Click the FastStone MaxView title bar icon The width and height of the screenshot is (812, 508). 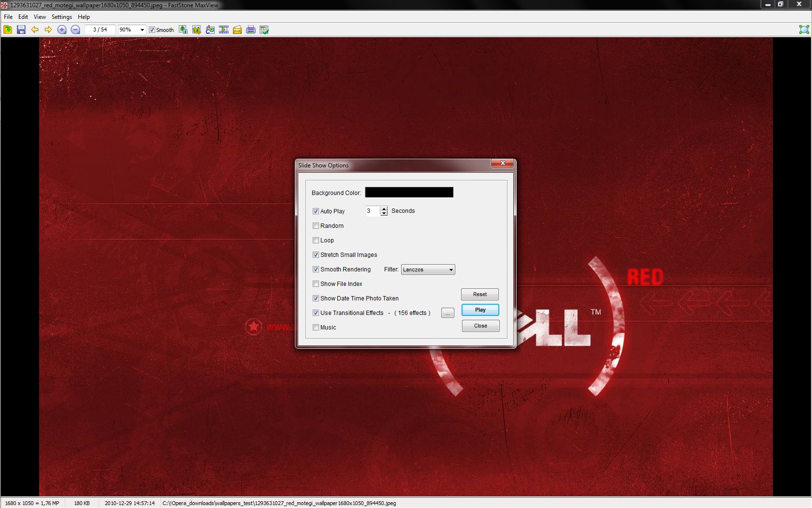pyautogui.click(x=4, y=5)
